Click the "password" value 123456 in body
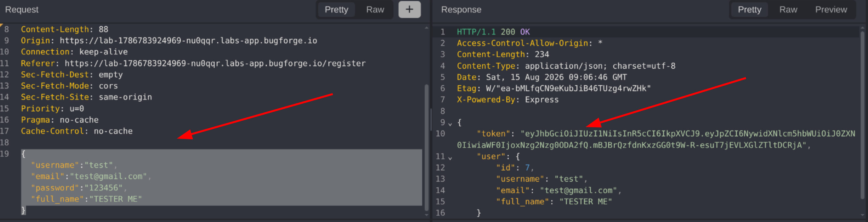 (x=103, y=188)
